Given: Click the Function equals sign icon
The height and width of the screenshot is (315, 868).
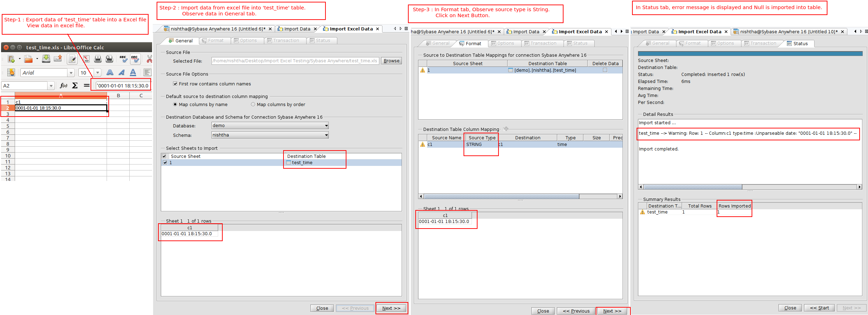Looking at the screenshot, I should [86, 85].
